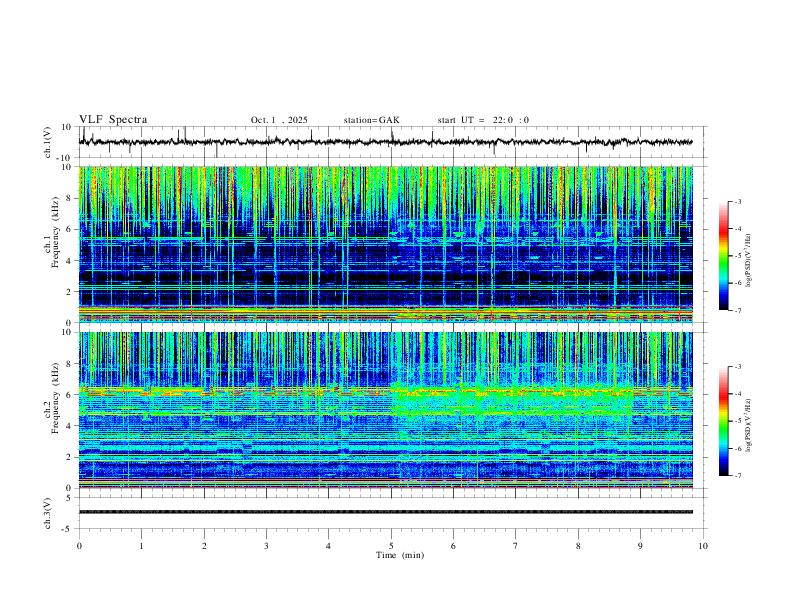792x612 pixels.
Task: Click the ch.1 voltage waveform trace
Action: pyautogui.click(x=386, y=142)
